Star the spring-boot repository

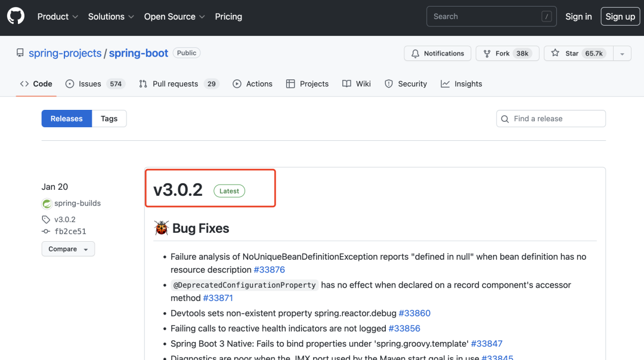(578, 54)
